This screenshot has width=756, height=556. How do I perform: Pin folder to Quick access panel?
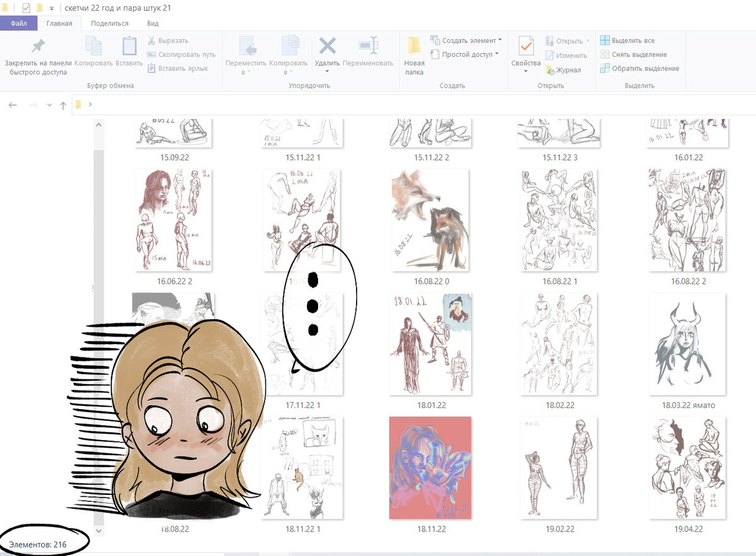tap(38, 56)
